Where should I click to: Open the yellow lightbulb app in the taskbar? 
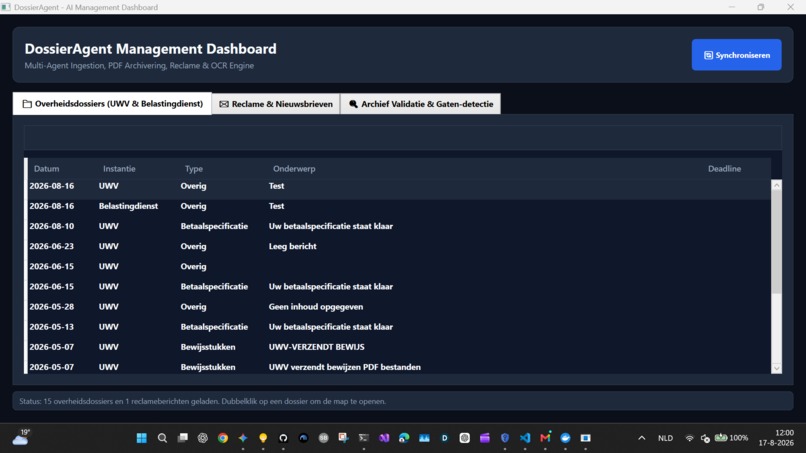tap(263, 438)
